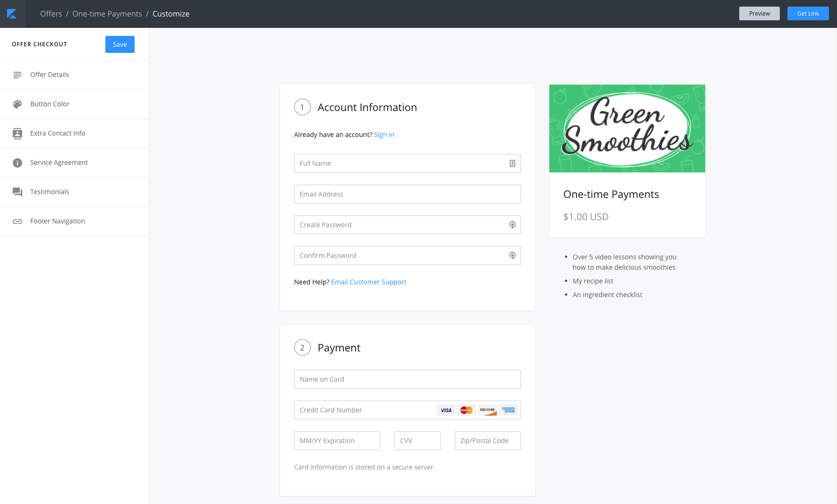Click the Kajabi logo icon
The height and width of the screenshot is (504, 837).
tap(12, 14)
